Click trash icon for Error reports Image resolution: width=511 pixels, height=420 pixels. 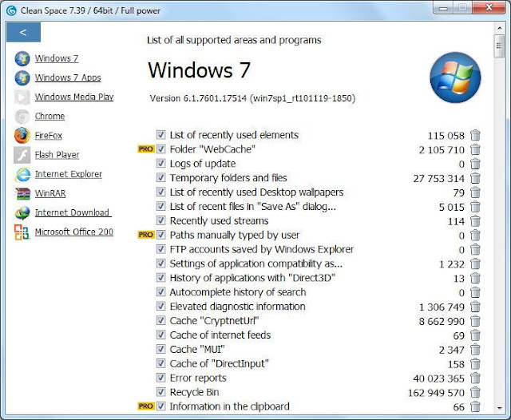(x=476, y=378)
